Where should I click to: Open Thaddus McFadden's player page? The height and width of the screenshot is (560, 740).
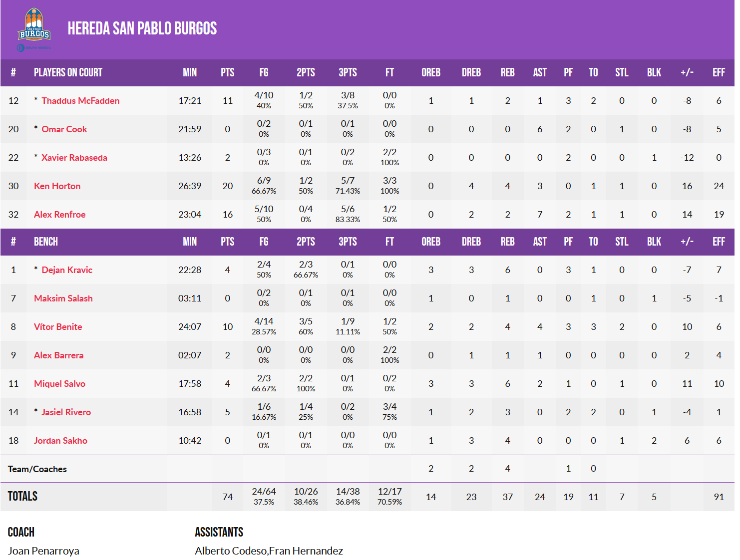(x=80, y=101)
